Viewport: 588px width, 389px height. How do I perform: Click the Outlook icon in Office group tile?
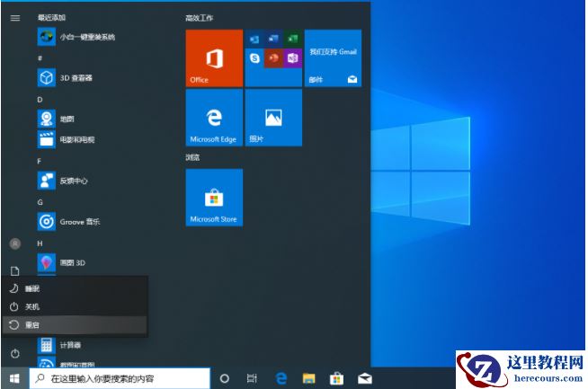[x=254, y=39]
